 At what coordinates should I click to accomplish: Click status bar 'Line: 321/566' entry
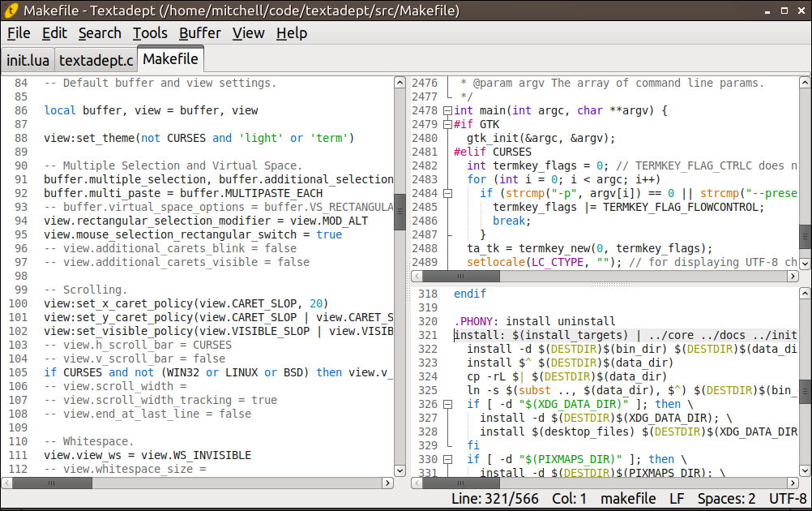(x=494, y=499)
